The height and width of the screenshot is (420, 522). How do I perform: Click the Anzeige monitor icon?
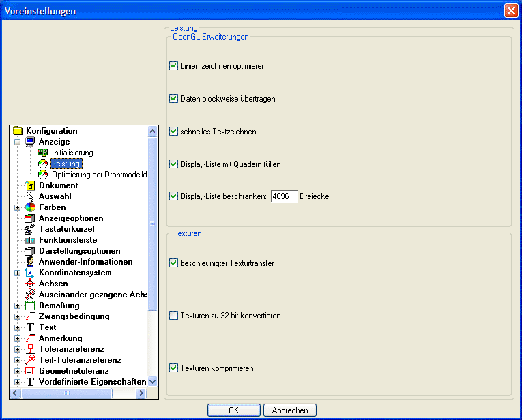point(30,142)
